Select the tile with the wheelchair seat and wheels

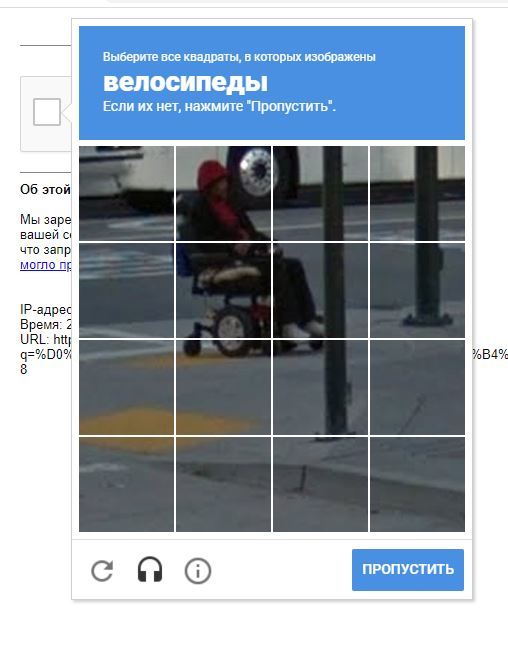[224, 290]
